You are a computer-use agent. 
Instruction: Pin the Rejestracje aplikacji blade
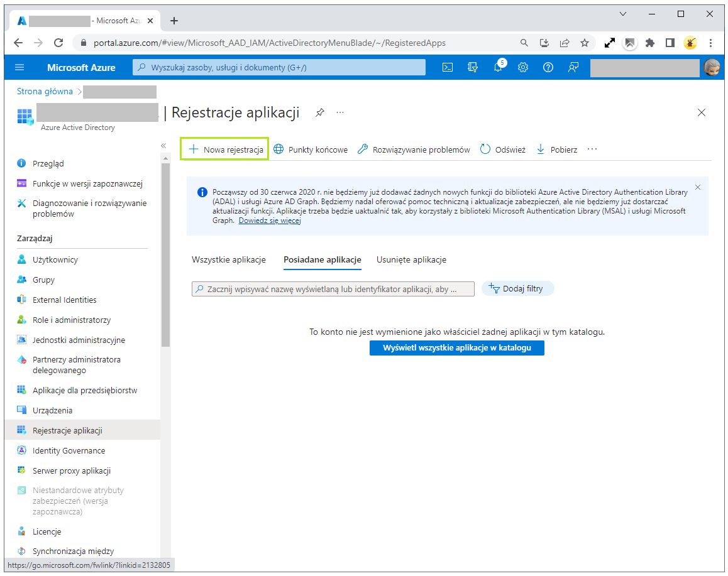tap(319, 112)
